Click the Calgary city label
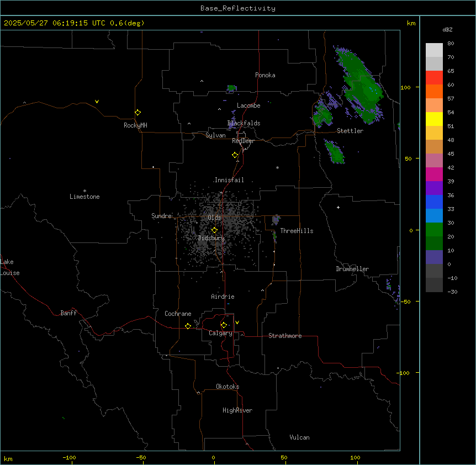This screenshot has height=465, width=476. pos(220,333)
